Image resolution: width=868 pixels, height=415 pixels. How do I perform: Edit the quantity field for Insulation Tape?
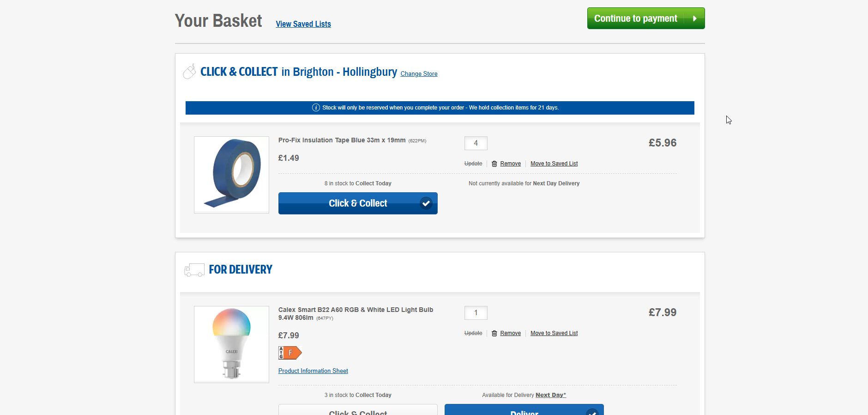tap(476, 143)
